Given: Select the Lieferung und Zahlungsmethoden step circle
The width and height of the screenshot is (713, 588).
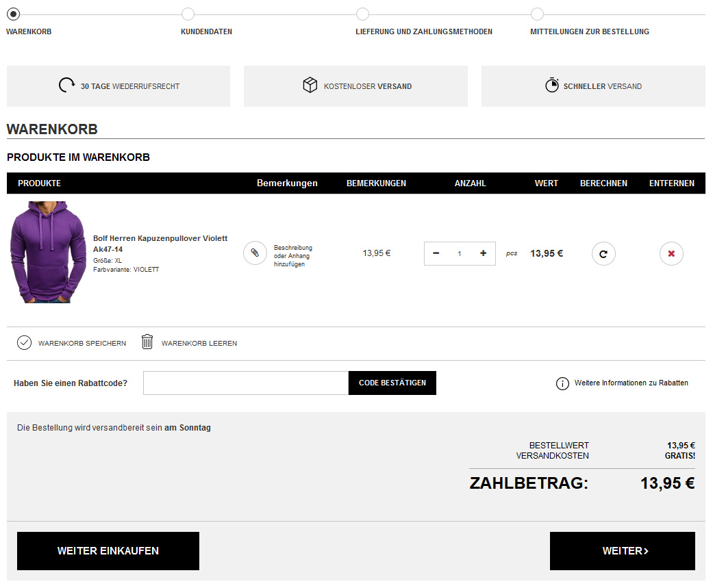Looking at the screenshot, I should [x=363, y=14].
